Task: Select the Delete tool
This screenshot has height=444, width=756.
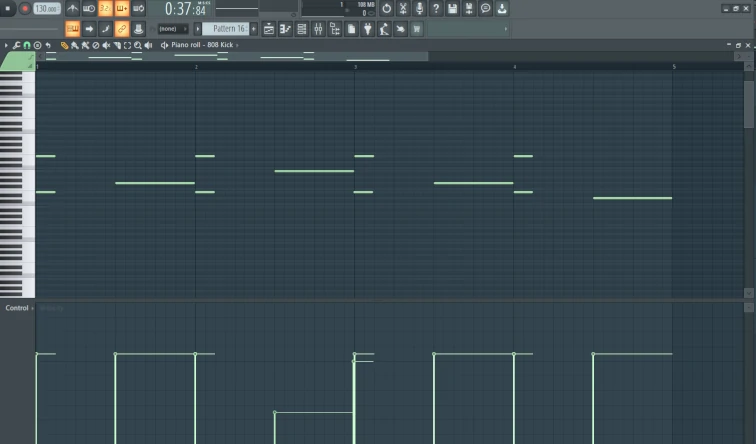Action: coord(95,45)
